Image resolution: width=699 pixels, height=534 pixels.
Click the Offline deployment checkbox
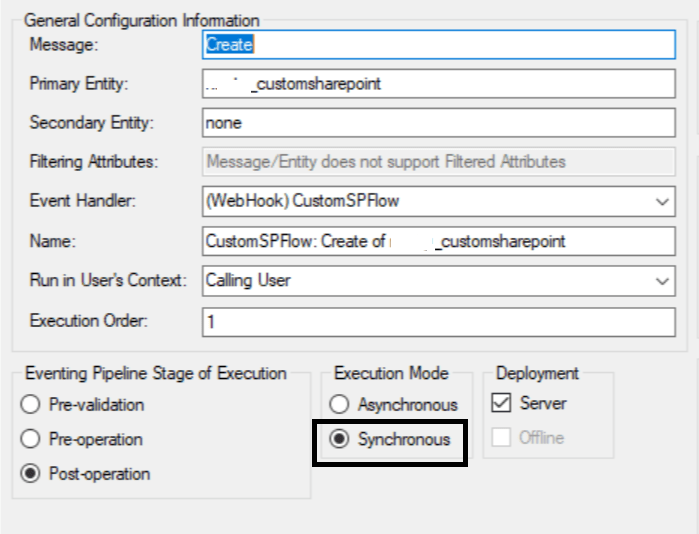click(x=502, y=438)
